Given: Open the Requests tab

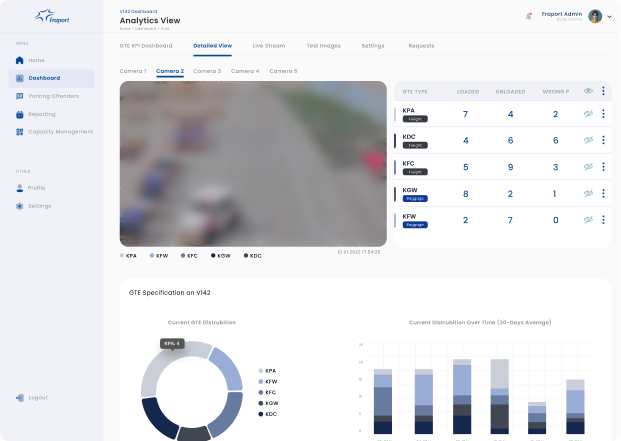Looking at the screenshot, I should (x=421, y=46).
